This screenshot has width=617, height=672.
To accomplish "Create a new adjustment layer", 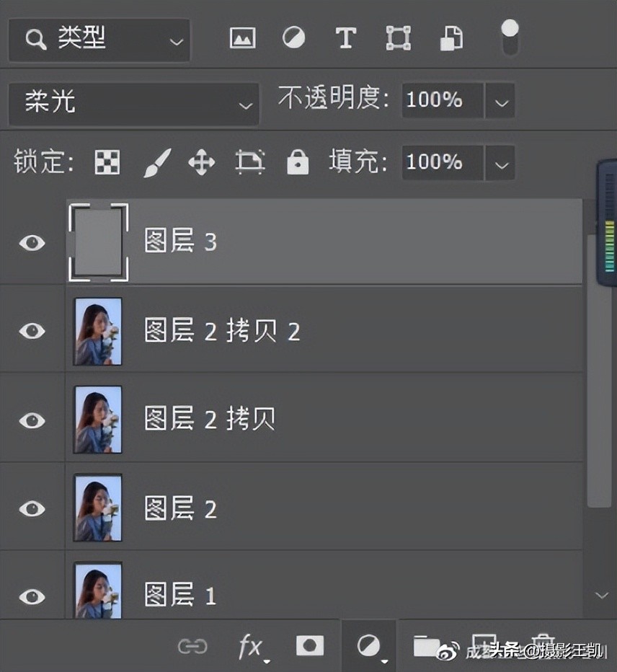I will (x=368, y=647).
